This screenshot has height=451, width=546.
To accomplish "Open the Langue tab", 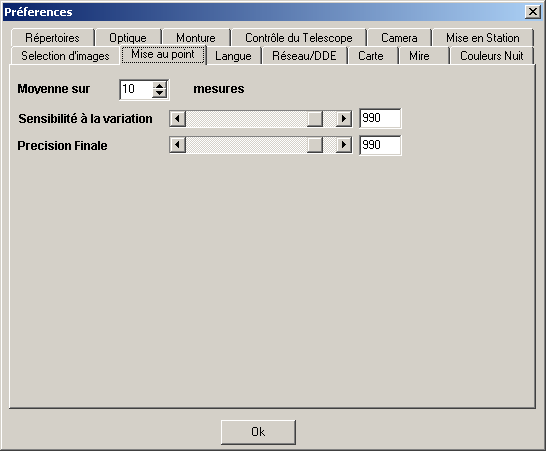I will (x=233, y=56).
